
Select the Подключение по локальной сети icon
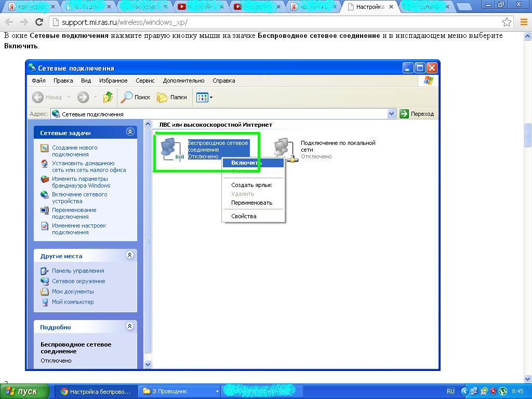[286, 150]
